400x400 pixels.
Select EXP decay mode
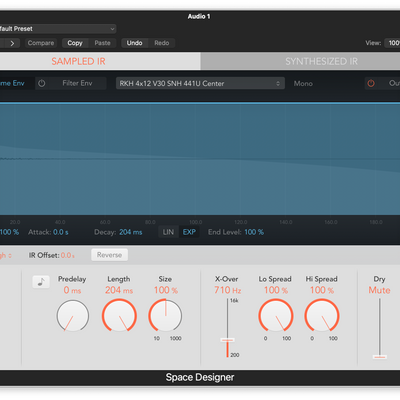coord(189,232)
